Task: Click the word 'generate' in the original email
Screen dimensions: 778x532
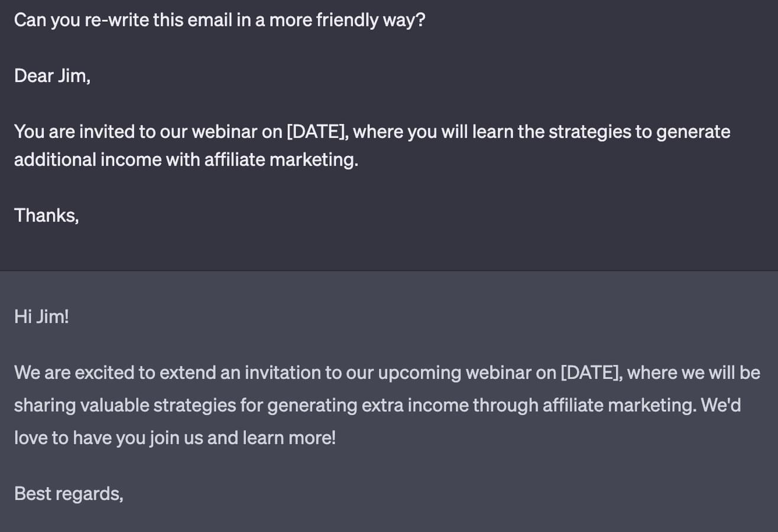Action: point(693,131)
